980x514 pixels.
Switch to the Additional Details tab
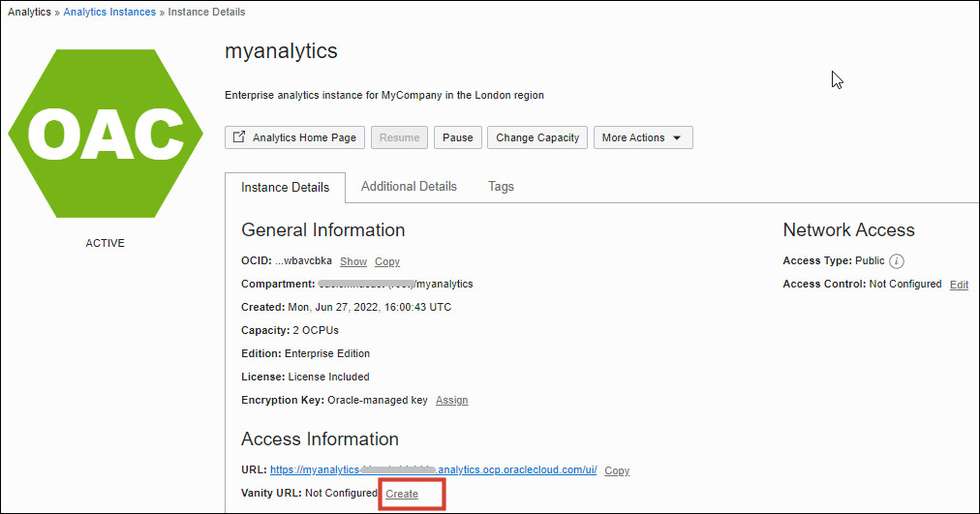(x=409, y=186)
